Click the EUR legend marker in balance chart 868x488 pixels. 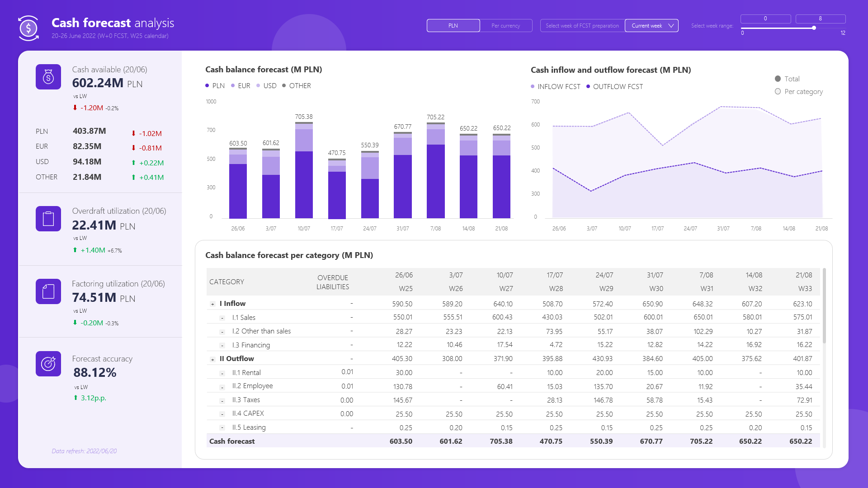click(x=233, y=86)
